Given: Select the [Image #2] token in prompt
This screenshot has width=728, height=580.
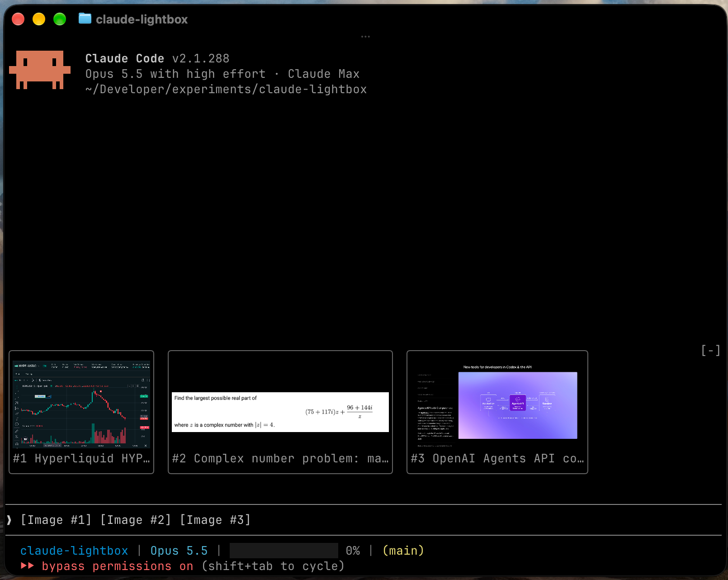Looking at the screenshot, I should [136, 520].
